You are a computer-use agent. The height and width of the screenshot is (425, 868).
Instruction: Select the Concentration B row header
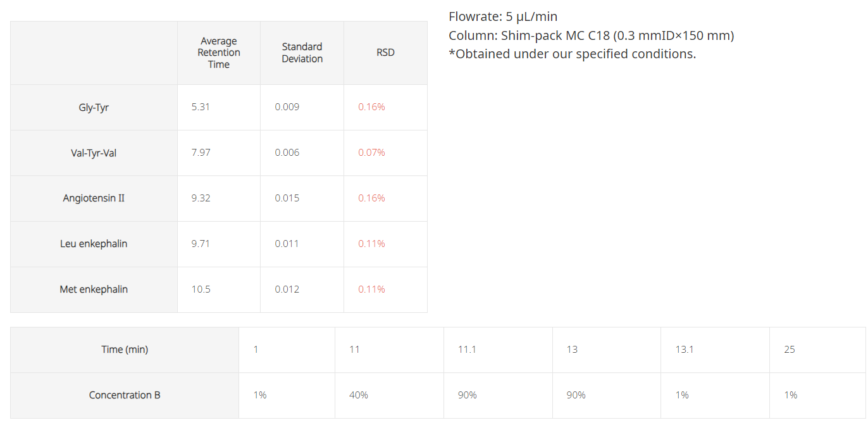[125, 396]
